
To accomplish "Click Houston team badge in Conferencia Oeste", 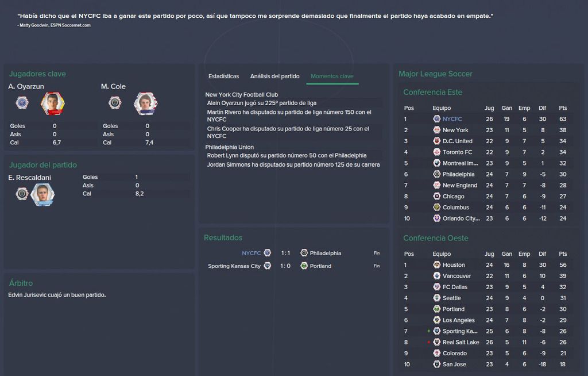I will click(436, 265).
